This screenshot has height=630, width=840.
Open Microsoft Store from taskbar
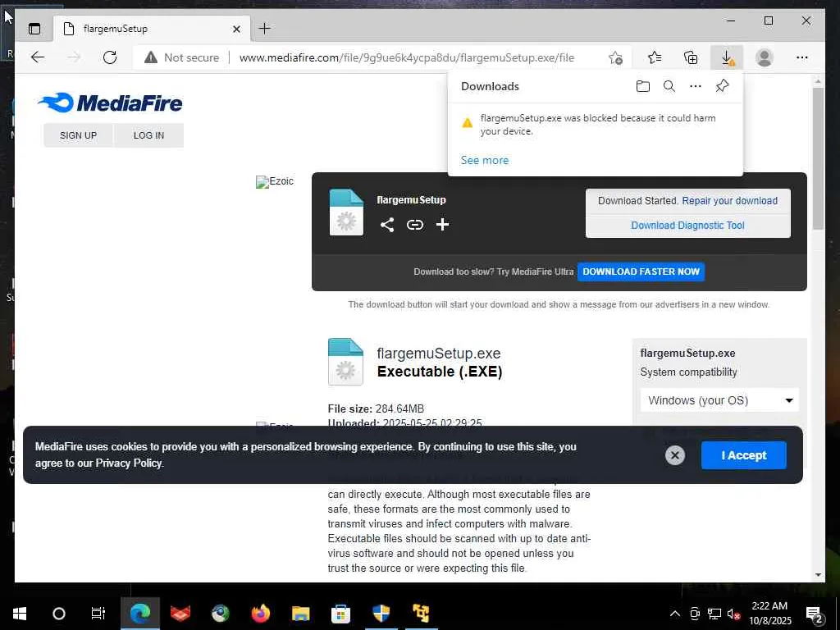tap(340, 614)
